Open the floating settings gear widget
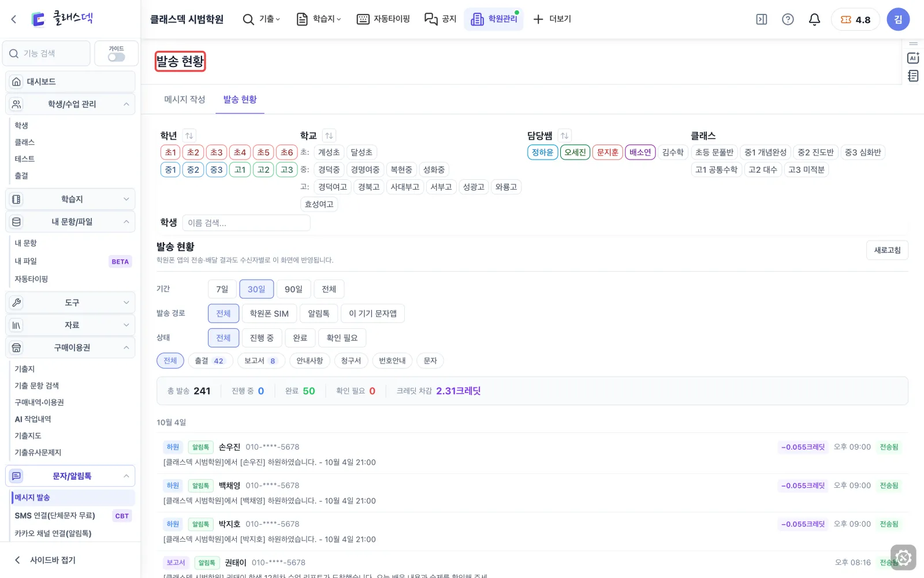The height and width of the screenshot is (578, 924). [903, 558]
